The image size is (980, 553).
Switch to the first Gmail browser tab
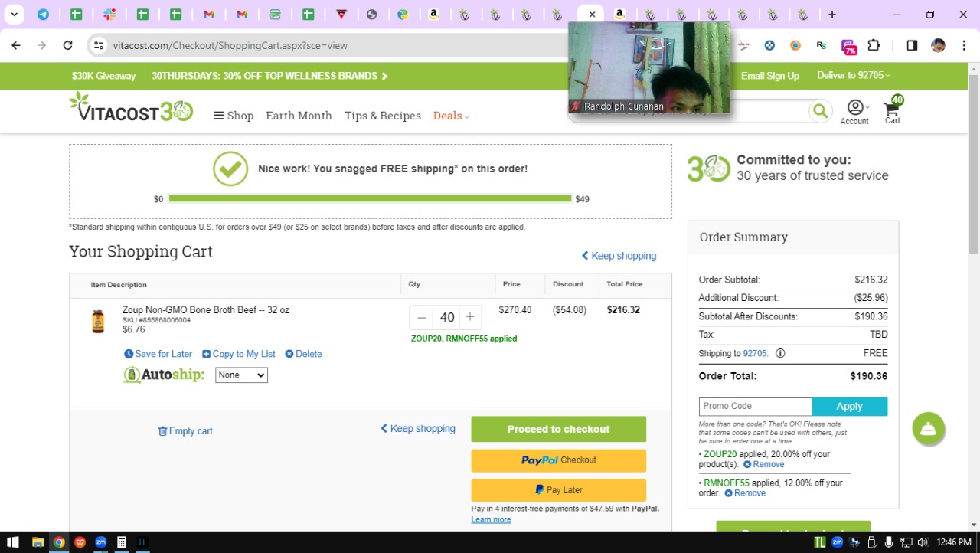(x=209, y=14)
